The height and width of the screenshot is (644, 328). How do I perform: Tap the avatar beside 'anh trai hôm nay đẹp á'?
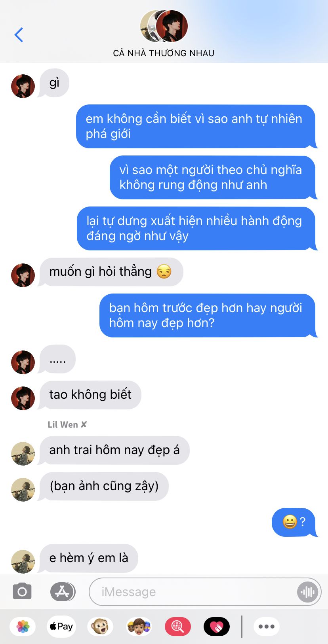click(x=23, y=454)
